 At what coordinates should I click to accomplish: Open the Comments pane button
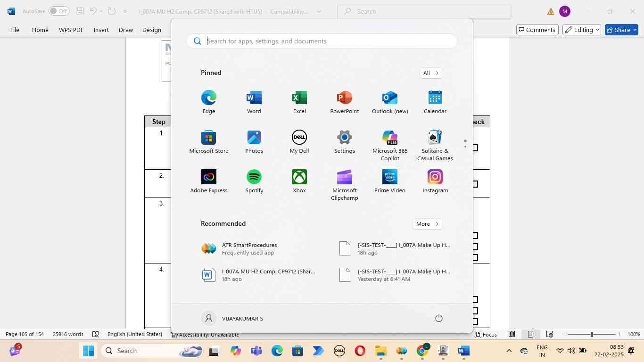(537, 30)
